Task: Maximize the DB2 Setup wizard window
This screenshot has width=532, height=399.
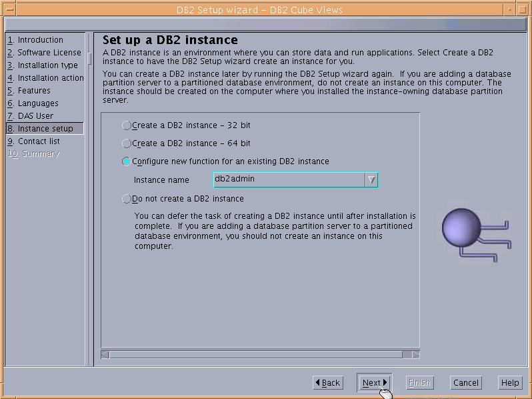Action: [x=523, y=9]
